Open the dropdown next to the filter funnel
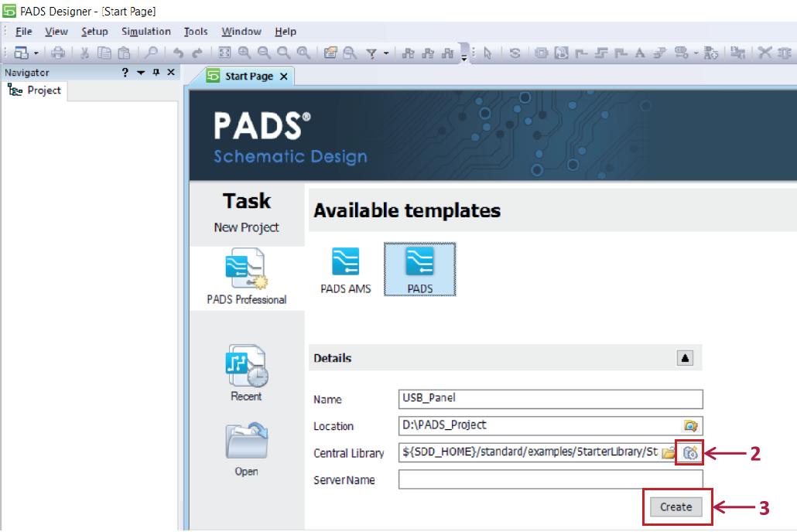 386,53
